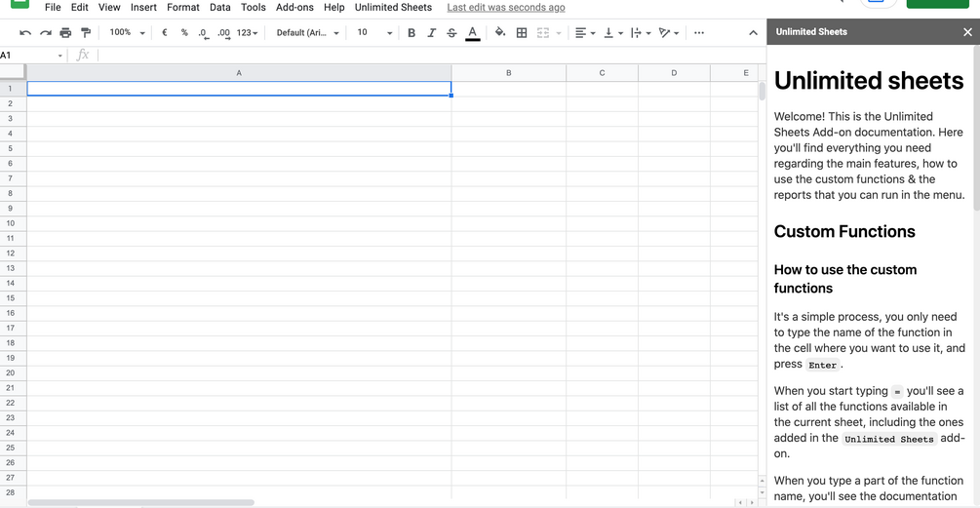Open the Add-ons menu
The width and height of the screenshot is (980, 508).
pyautogui.click(x=294, y=8)
